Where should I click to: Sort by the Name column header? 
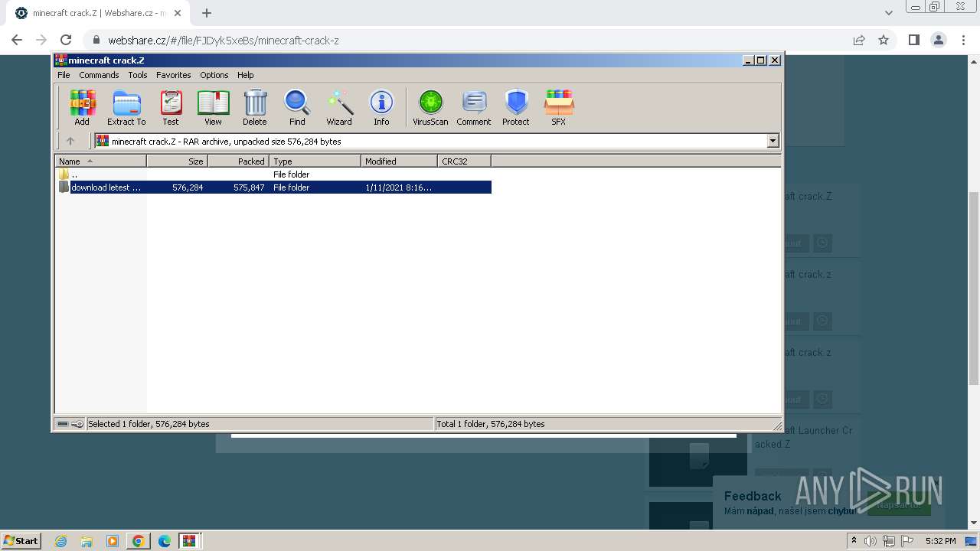pos(101,161)
